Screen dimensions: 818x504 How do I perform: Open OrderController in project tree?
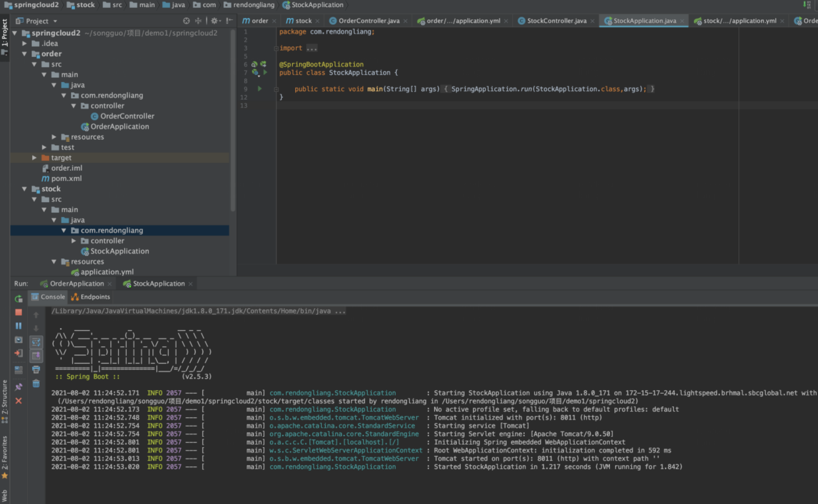[x=123, y=116]
